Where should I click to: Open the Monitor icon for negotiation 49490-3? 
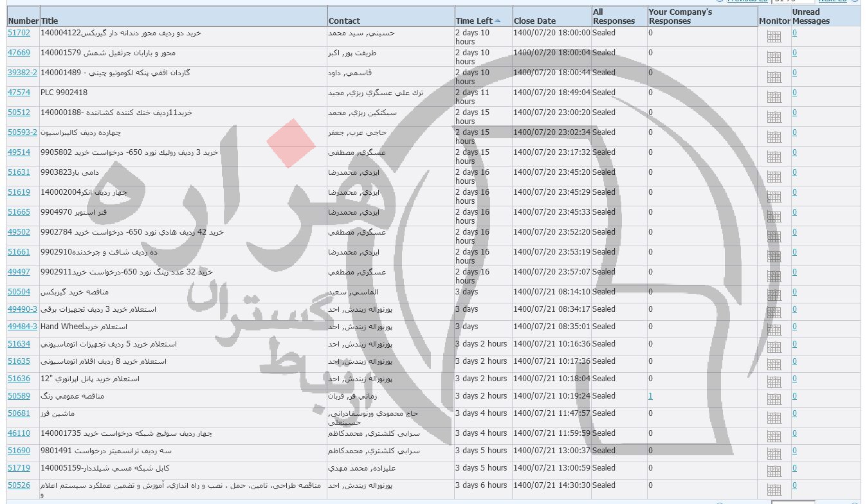(x=774, y=312)
